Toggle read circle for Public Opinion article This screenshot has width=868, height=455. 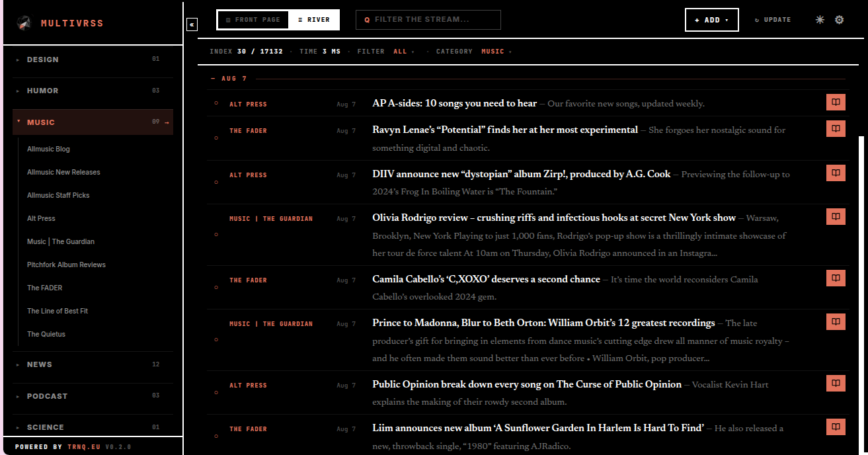click(216, 392)
